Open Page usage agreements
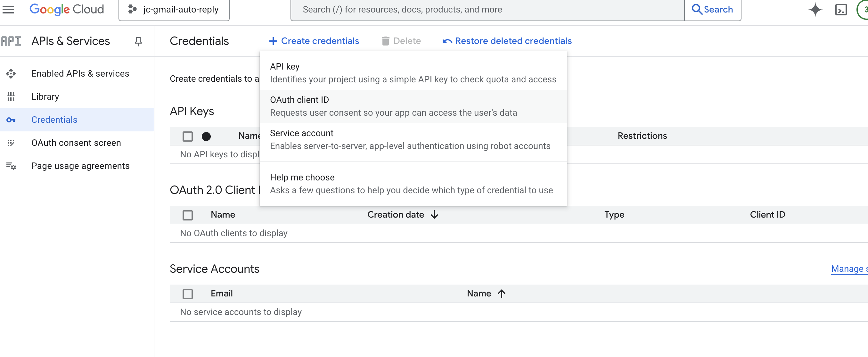The image size is (868, 357). coord(77,166)
